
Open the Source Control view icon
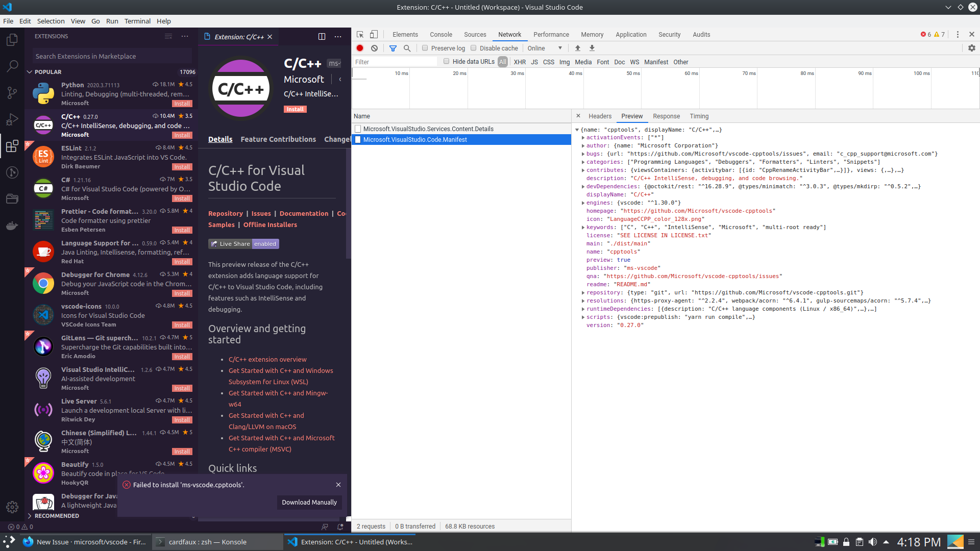point(12,93)
